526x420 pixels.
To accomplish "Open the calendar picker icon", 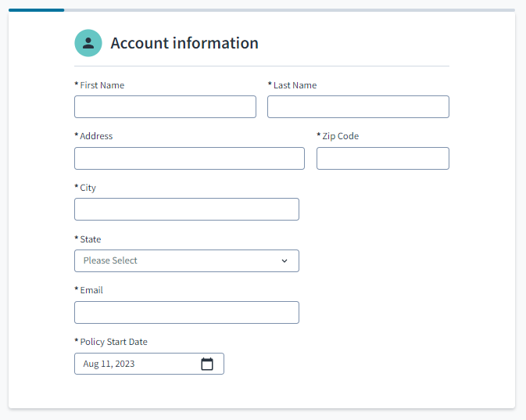I will pos(207,364).
